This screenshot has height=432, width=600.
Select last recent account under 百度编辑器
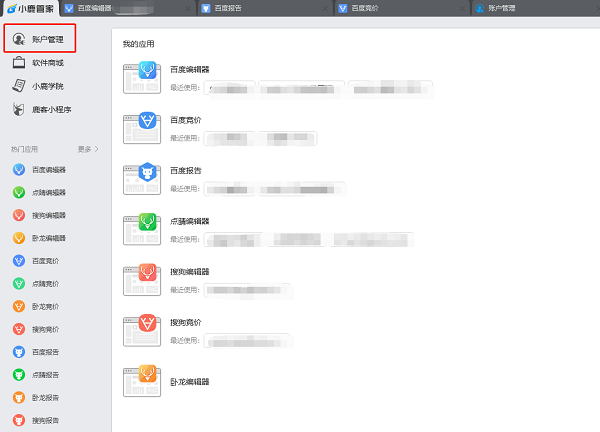390,88
